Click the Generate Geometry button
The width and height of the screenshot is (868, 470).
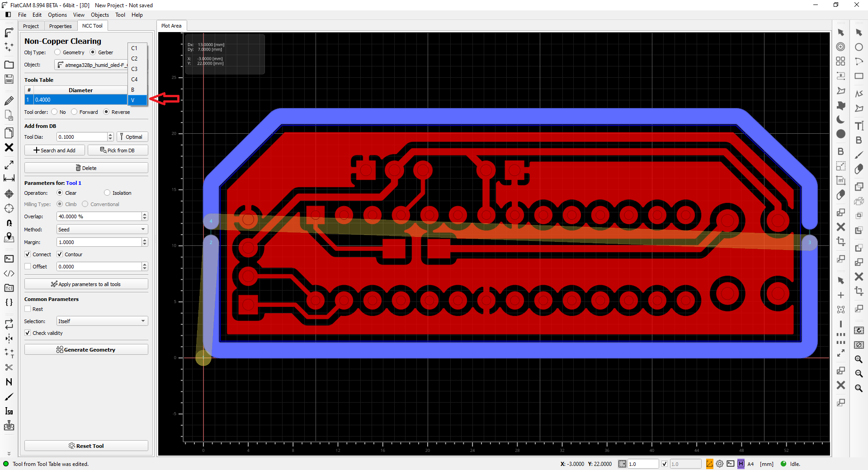click(x=86, y=350)
